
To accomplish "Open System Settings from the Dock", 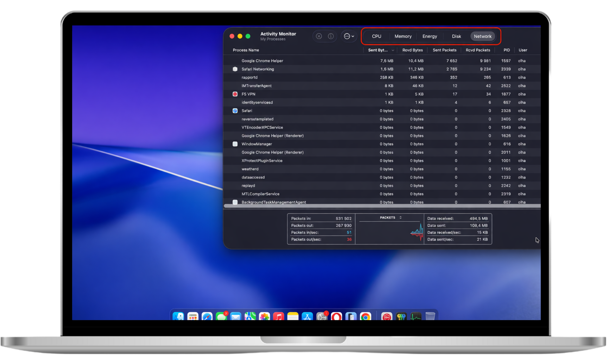I will tap(322, 316).
